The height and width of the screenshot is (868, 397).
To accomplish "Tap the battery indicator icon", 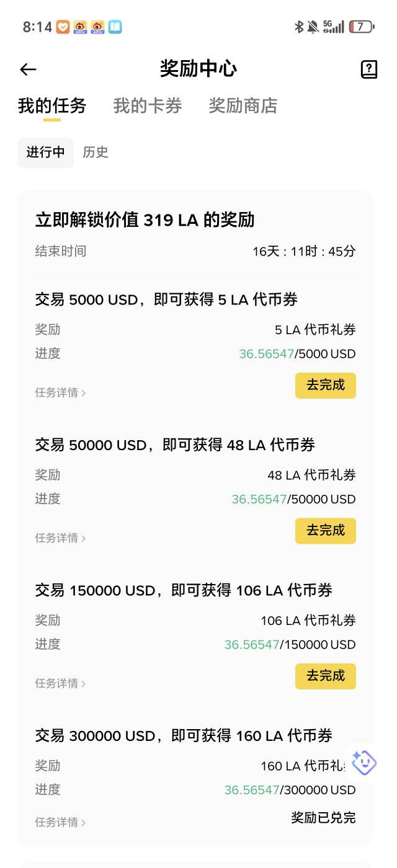I will [x=362, y=27].
